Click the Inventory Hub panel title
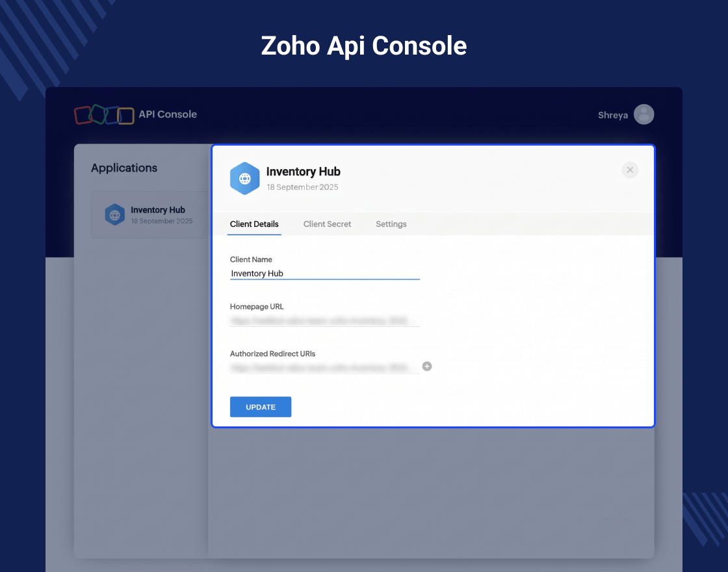Image resolution: width=728 pixels, height=572 pixels. click(303, 172)
